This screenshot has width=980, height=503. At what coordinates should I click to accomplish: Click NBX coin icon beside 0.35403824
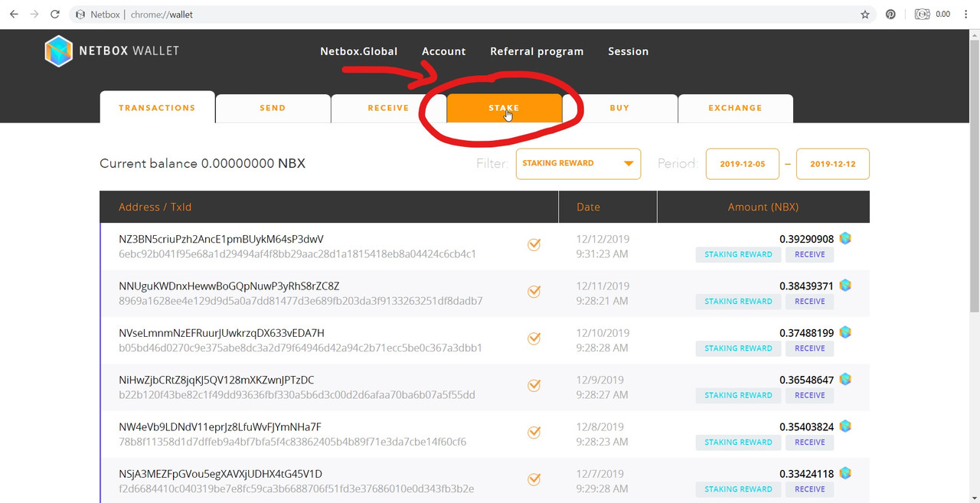(845, 426)
